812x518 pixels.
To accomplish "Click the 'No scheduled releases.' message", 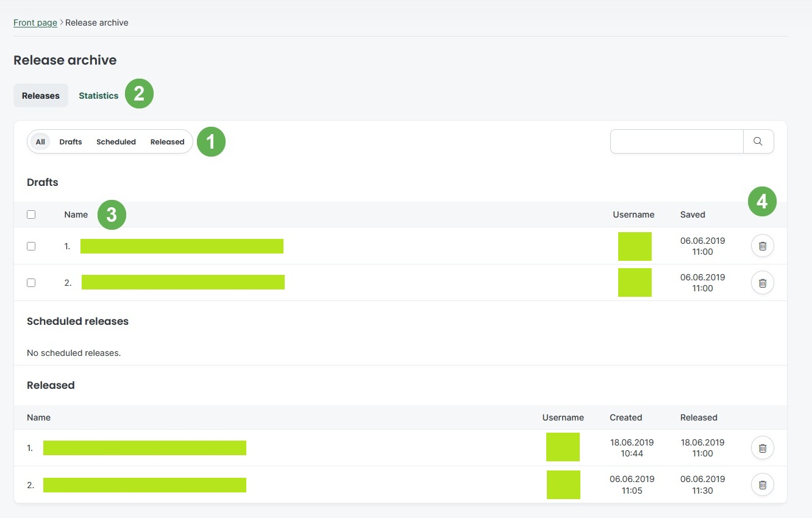I will click(74, 353).
